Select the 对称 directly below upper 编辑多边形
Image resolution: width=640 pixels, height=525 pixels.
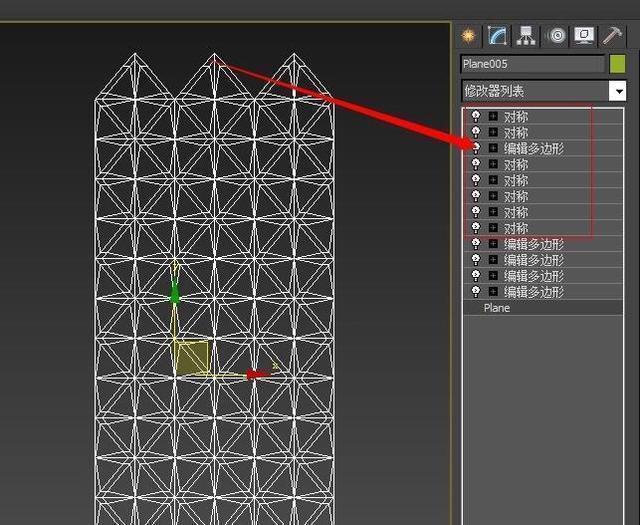coord(516,165)
